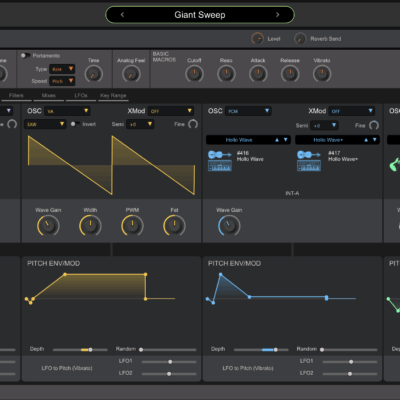The height and width of the screenshot is (400, 400).
Task: Click the Random slider in yellow section
Action: click(x=168, y=350)
